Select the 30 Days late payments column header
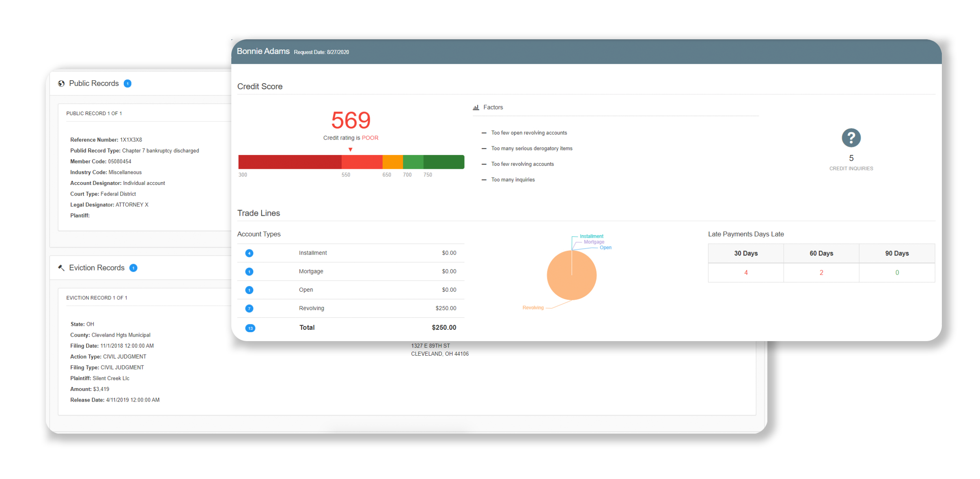 click(x=745, y=253)
